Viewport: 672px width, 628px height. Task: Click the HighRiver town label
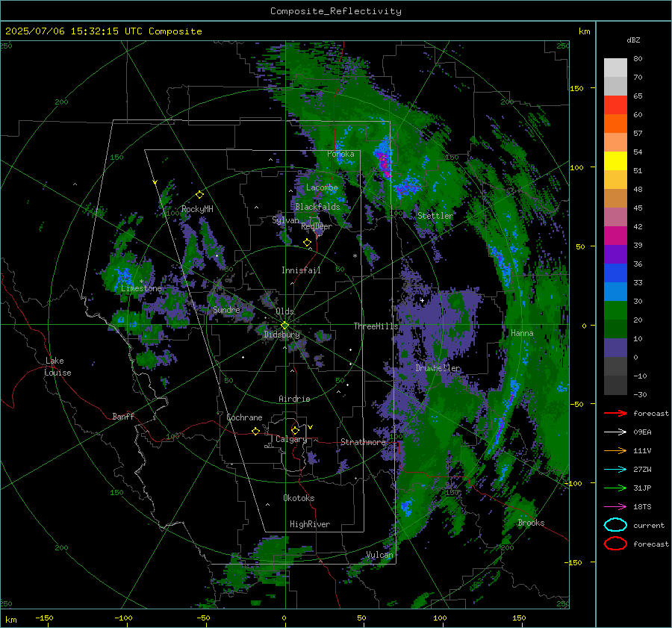(310, 524)
